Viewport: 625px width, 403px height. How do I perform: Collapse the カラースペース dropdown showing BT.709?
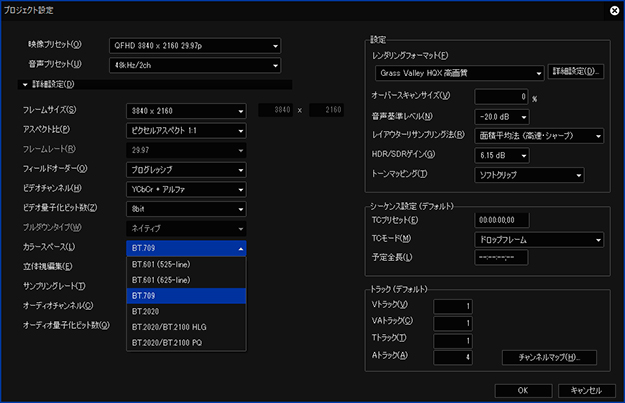186,248
